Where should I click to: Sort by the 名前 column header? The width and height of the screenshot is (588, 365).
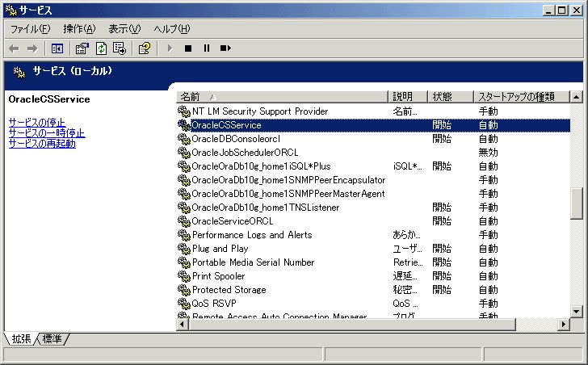tap(282, 97)
